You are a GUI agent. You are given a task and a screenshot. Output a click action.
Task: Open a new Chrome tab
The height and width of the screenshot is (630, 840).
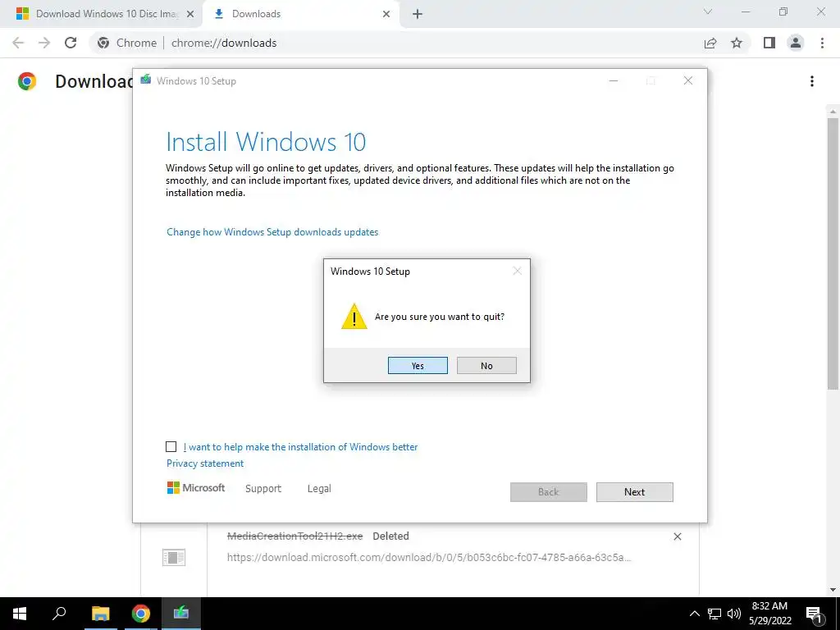click(x=418, y=15)
